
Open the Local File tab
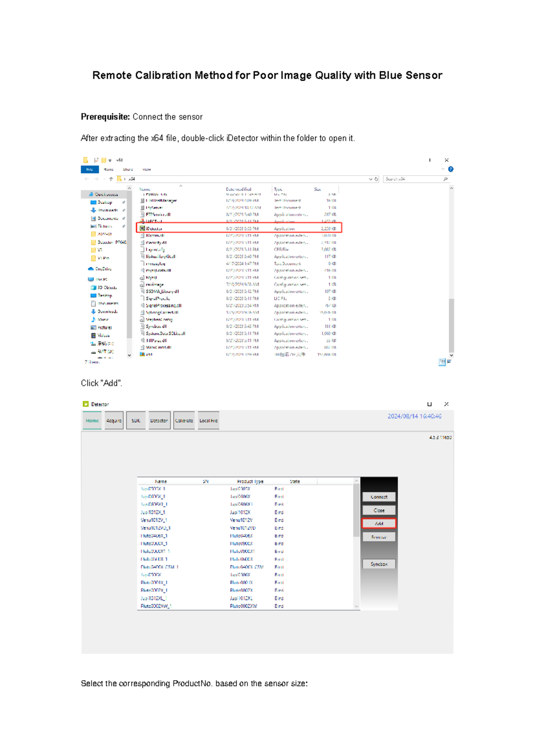pyautogui.click(x=209, y=421)
